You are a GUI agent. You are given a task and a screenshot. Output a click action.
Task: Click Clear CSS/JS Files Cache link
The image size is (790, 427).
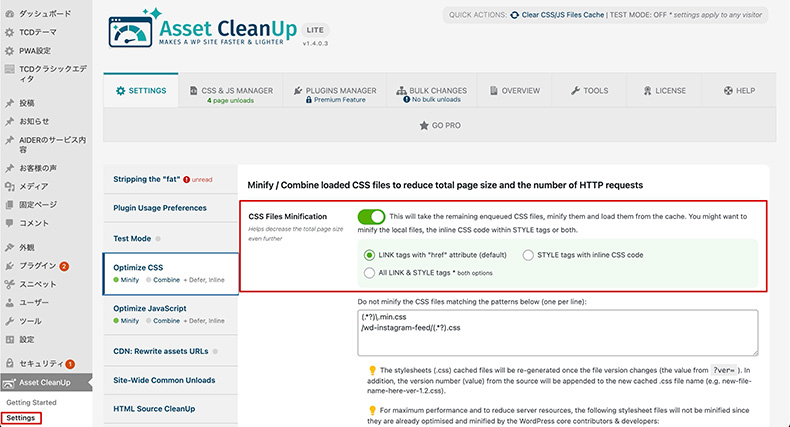pos(562,15)
